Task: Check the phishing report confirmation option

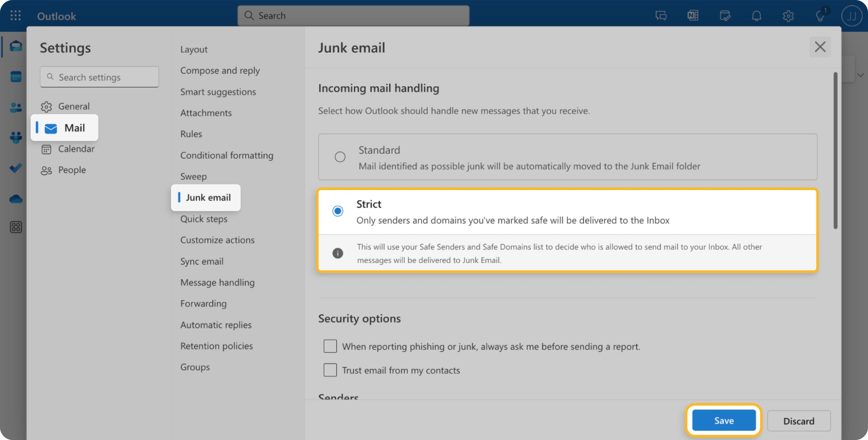Action: 330,346
